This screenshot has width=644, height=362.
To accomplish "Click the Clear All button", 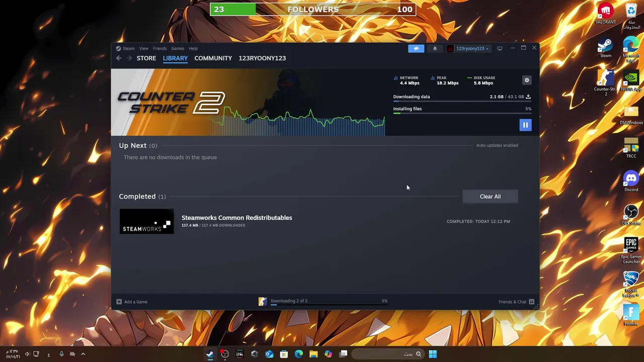I will coord(490,197).
